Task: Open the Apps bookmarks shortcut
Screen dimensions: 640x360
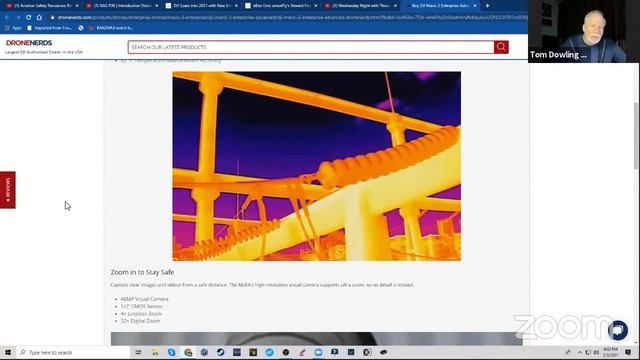Action: tap(13, 28)
